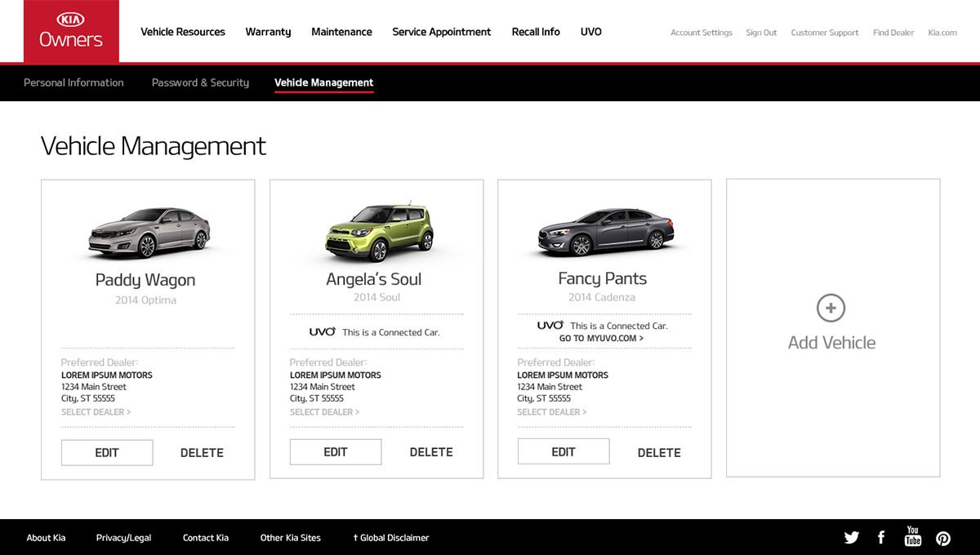Visit the Kia.com link

(942, 33)
